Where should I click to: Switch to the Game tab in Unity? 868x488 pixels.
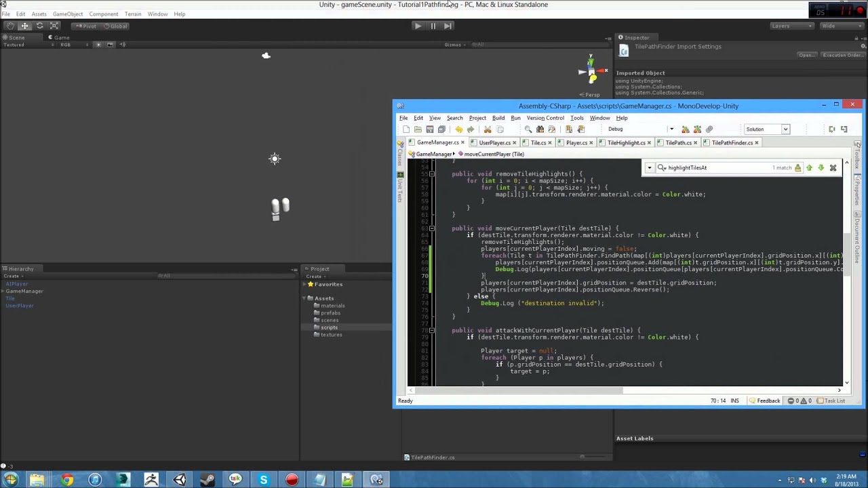[58, 37]
